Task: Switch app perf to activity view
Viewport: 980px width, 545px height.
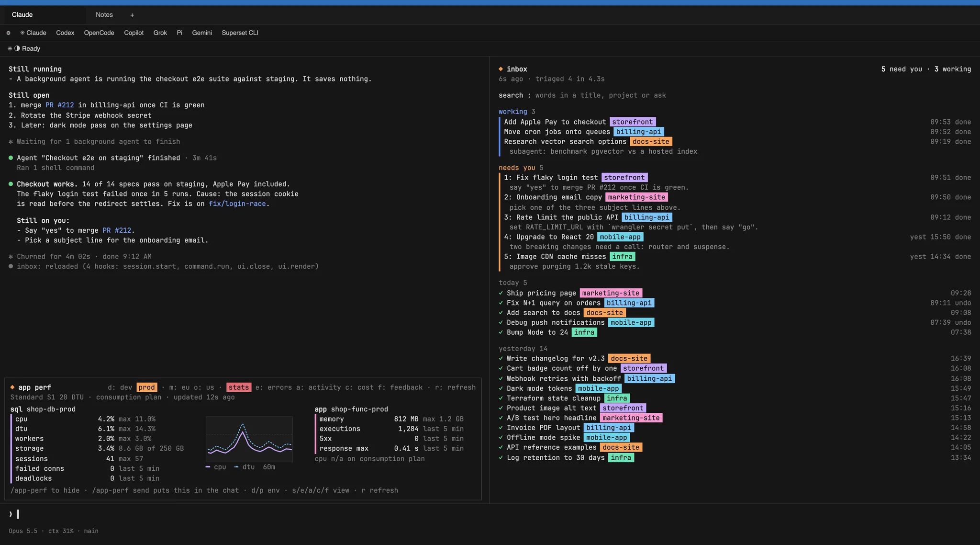Action: tap(318, 387)
